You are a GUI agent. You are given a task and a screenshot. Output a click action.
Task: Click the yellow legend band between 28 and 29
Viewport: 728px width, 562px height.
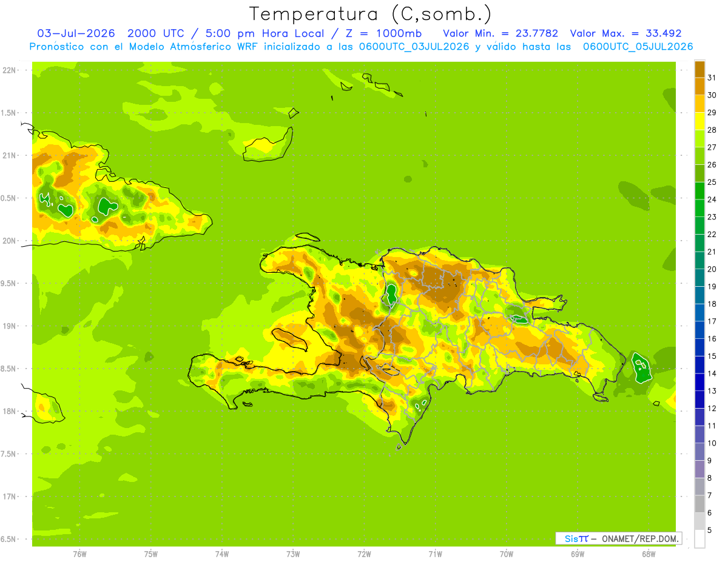pos(699,121)
